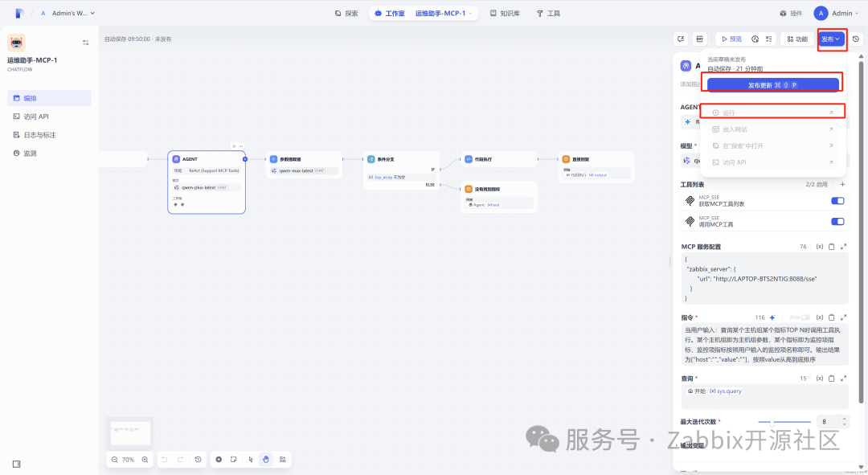The width and height of the screenshot is (868, 475).
Task: Select 运行 from the publish menu
Action: click(x=772, y=112)
